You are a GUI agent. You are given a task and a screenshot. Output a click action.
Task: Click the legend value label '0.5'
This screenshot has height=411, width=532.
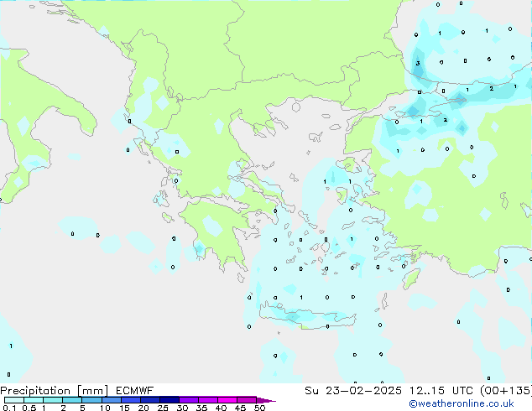tap(29, 408)
